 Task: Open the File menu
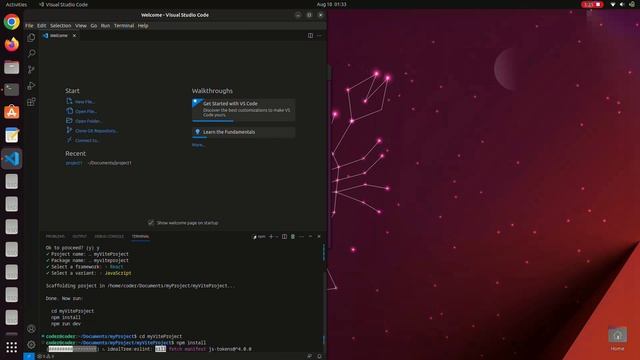29,25
